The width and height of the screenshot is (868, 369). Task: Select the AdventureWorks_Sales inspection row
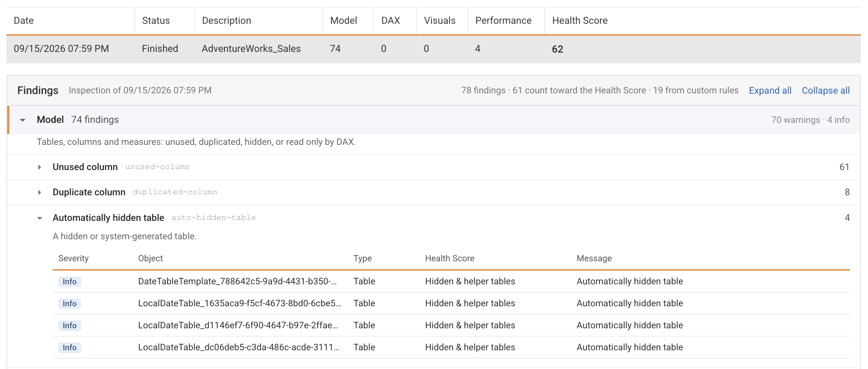click(x=433, y=49)
